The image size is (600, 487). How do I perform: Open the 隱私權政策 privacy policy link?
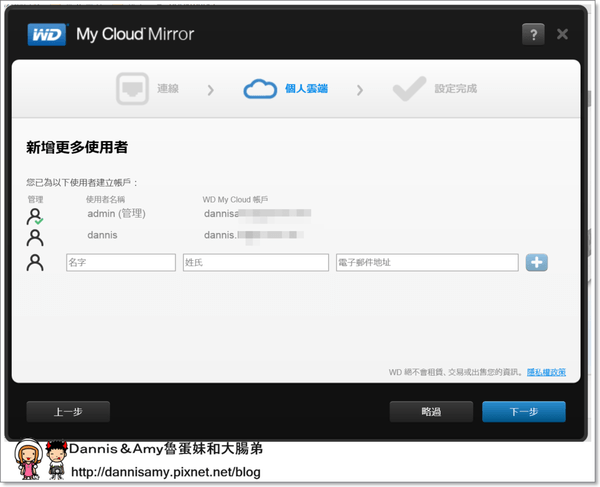[x=546, y=372]
